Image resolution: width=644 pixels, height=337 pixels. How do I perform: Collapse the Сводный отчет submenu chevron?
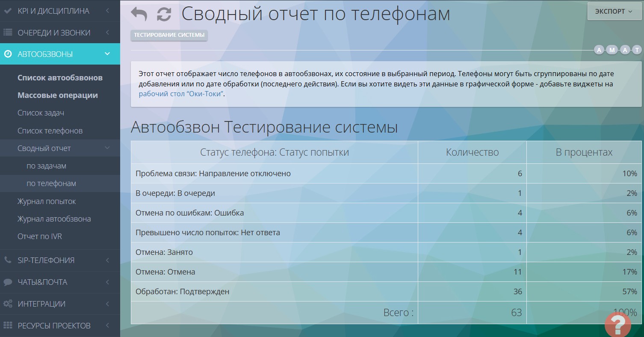(107, 148)
